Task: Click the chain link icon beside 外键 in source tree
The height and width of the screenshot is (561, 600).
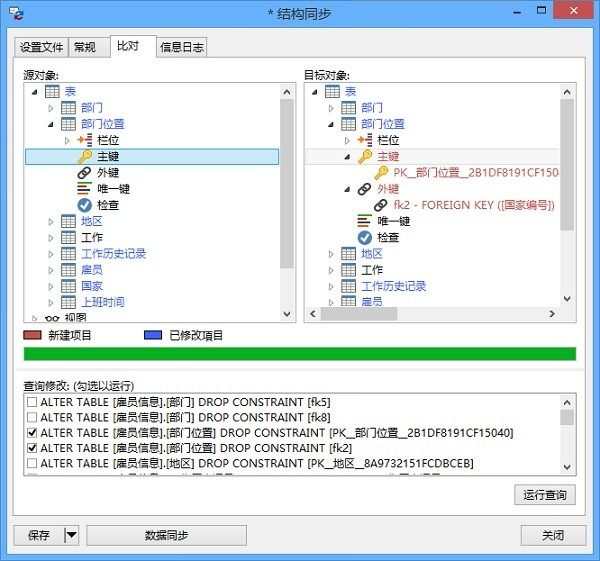Action: point(84,173)
